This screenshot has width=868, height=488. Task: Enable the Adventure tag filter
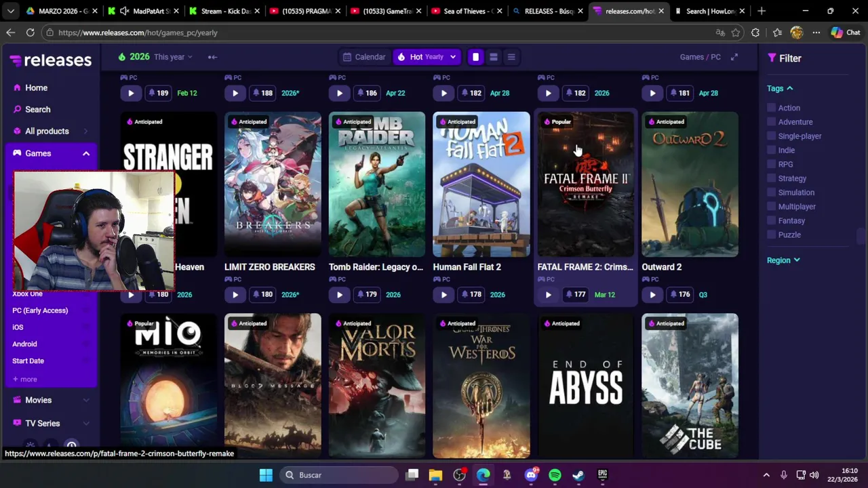772,122
